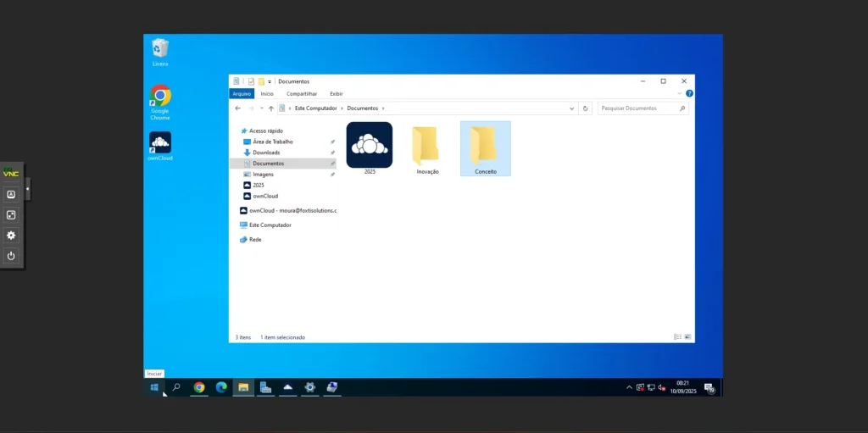Collapse the noVNC control bar handle
868x433 pixels.
28,188
